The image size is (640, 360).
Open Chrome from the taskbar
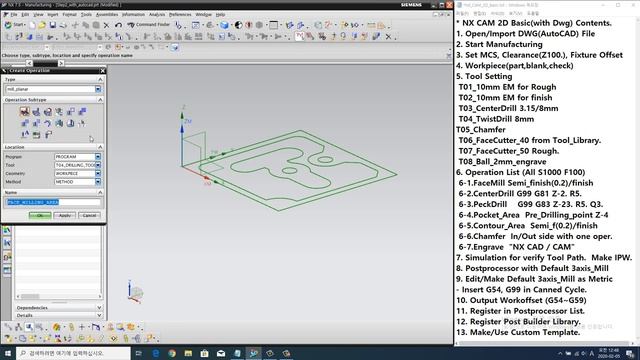click(x=172, y=353)
